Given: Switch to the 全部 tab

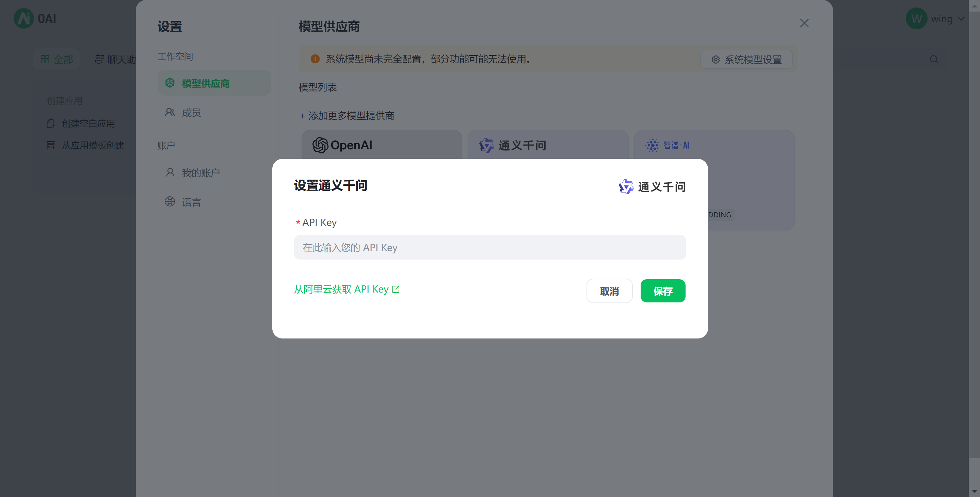Looking at the screenshot, I should point(56,59).
